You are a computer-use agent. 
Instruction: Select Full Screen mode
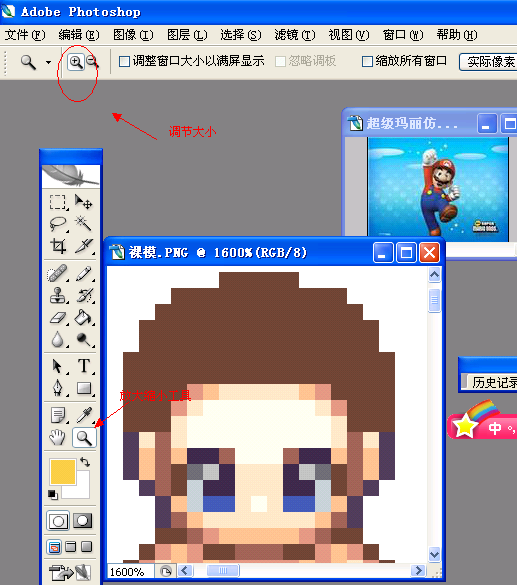[x=87, y=547]
